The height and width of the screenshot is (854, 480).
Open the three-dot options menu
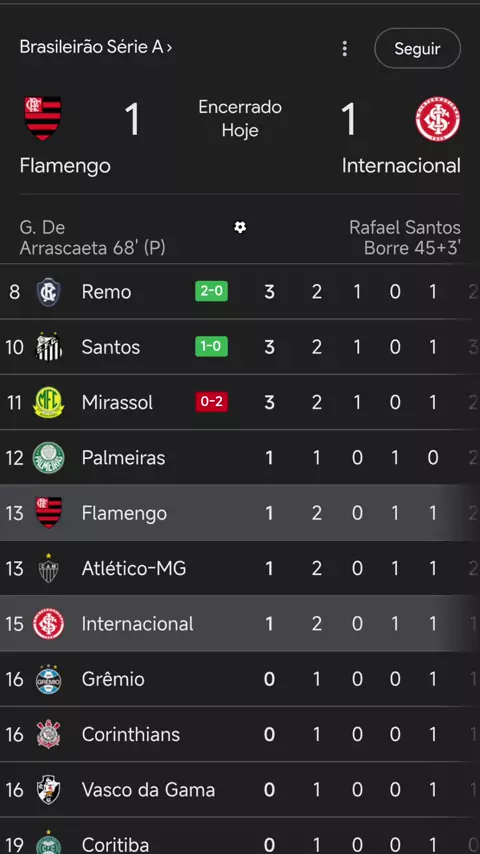pyautogui.click(x=344, y=48)
